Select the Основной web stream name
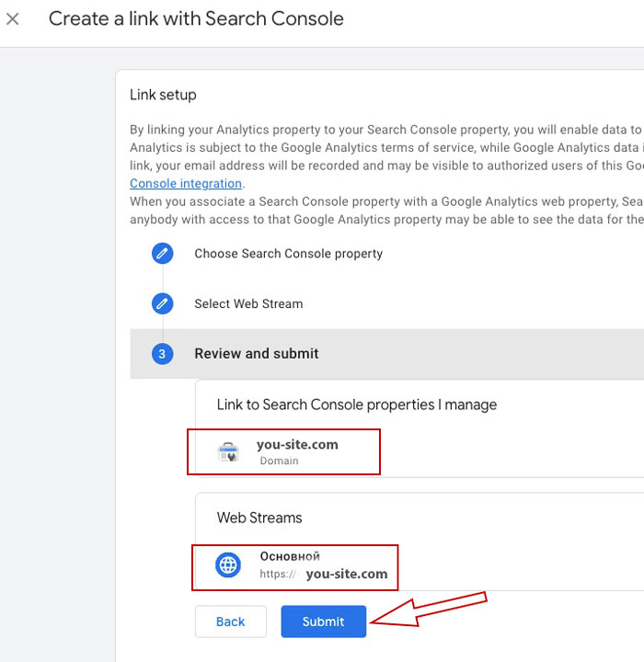 click(290, 556)
